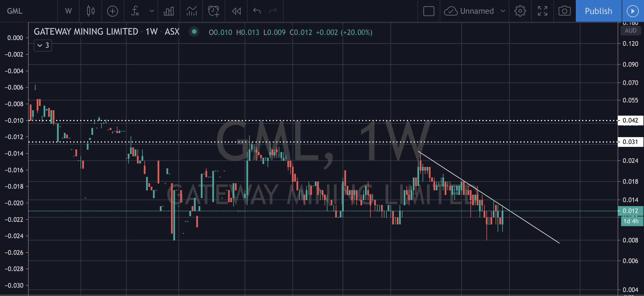Click the C0.012 close value in legend
644x296 pixels.
pyautogui.click(x=301, y=32)
